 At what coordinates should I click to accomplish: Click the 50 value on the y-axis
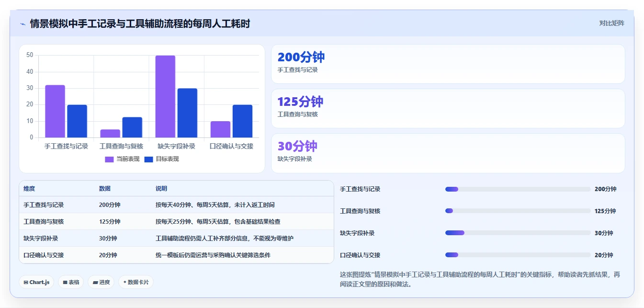(x=30, y=56)
